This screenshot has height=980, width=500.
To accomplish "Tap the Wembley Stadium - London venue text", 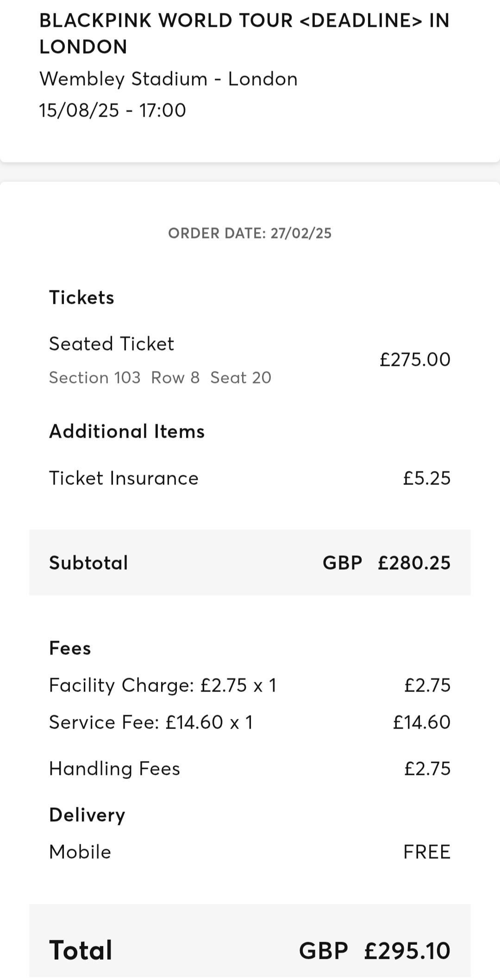I will click(x=168, y=79).
